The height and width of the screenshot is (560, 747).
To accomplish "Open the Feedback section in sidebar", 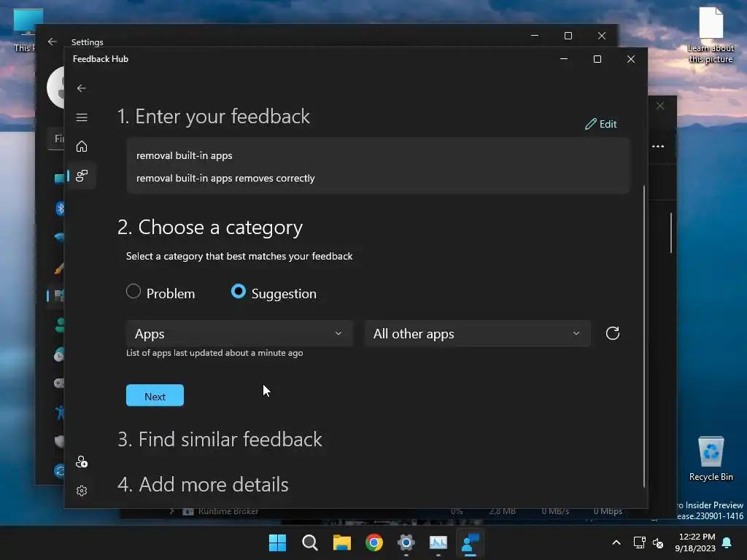I will (82, 176).
